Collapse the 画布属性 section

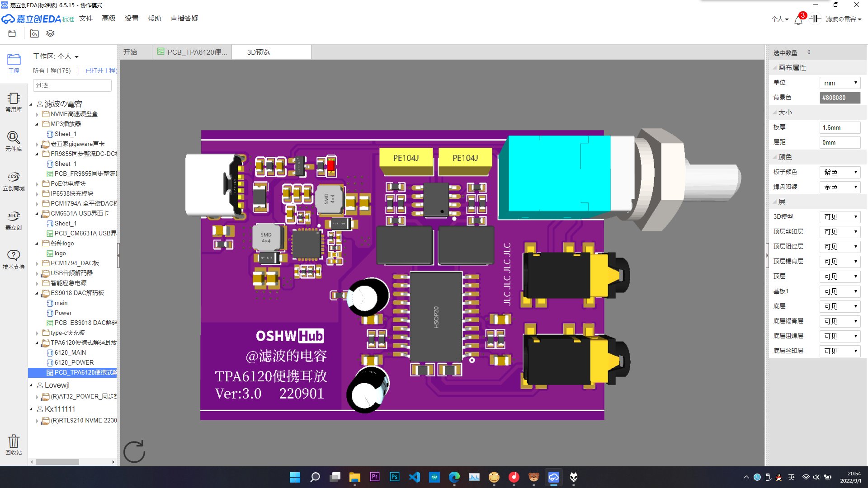[x=775, y=68]
